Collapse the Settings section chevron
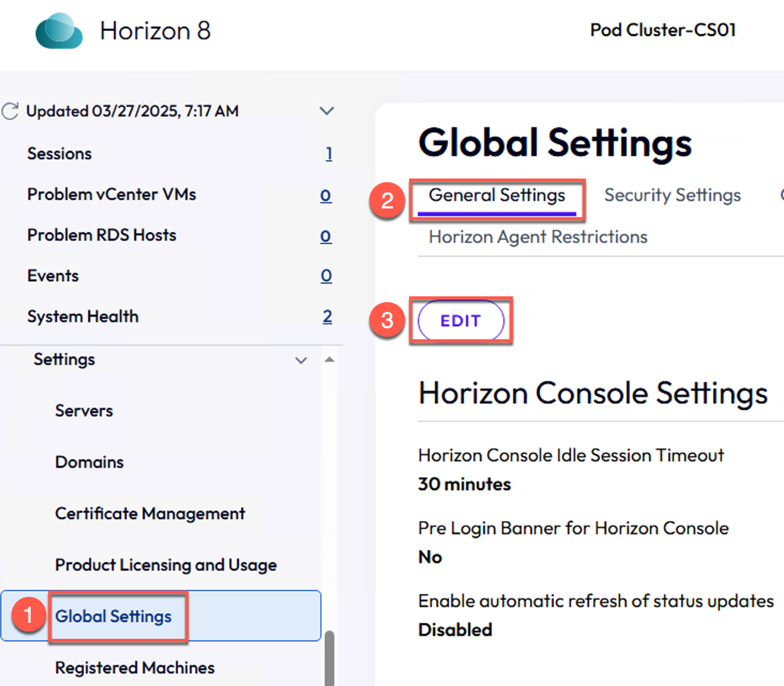784x686 pixels. (301, 360)
